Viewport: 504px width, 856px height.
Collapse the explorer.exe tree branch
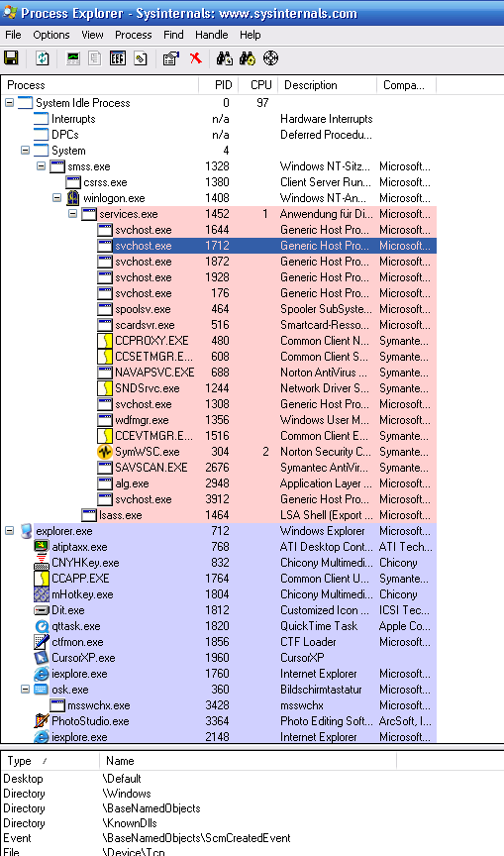[9, 531]
